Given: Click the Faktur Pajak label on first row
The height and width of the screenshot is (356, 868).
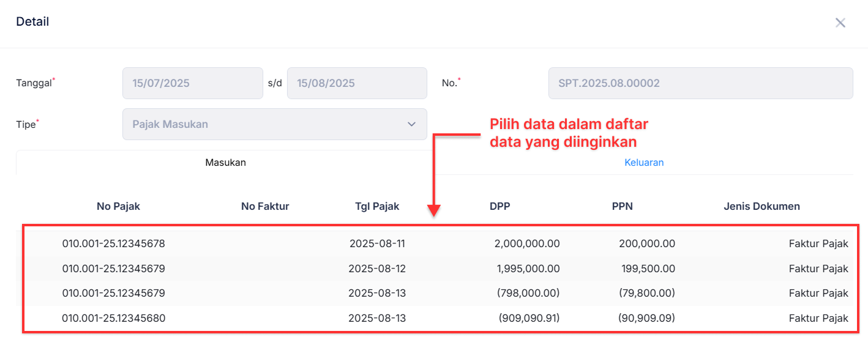Looking at the screenshot, I should click(x=818, y=243).
